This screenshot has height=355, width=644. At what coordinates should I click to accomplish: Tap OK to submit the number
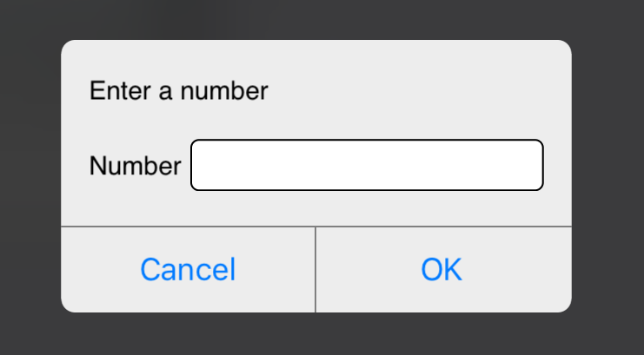coord(442,269)
